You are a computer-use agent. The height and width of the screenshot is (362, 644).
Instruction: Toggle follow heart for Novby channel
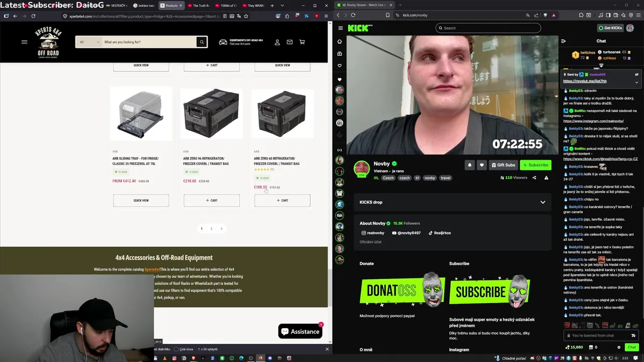click(x=481, y=165)
